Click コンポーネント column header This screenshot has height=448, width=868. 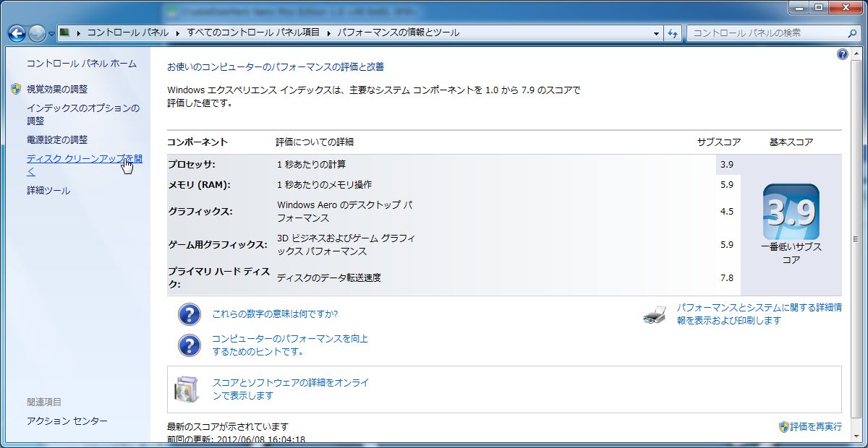pyautogui.click(x=197, y=142)
